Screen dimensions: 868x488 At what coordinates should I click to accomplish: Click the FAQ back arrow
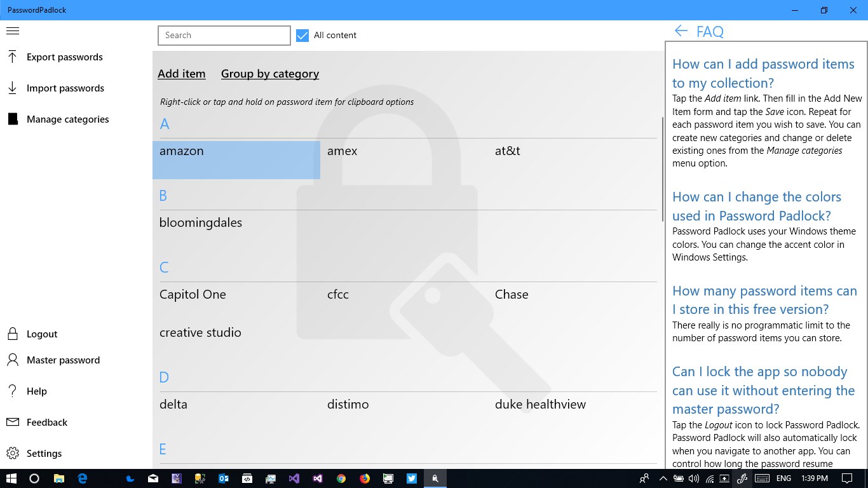tap(680, 30)
